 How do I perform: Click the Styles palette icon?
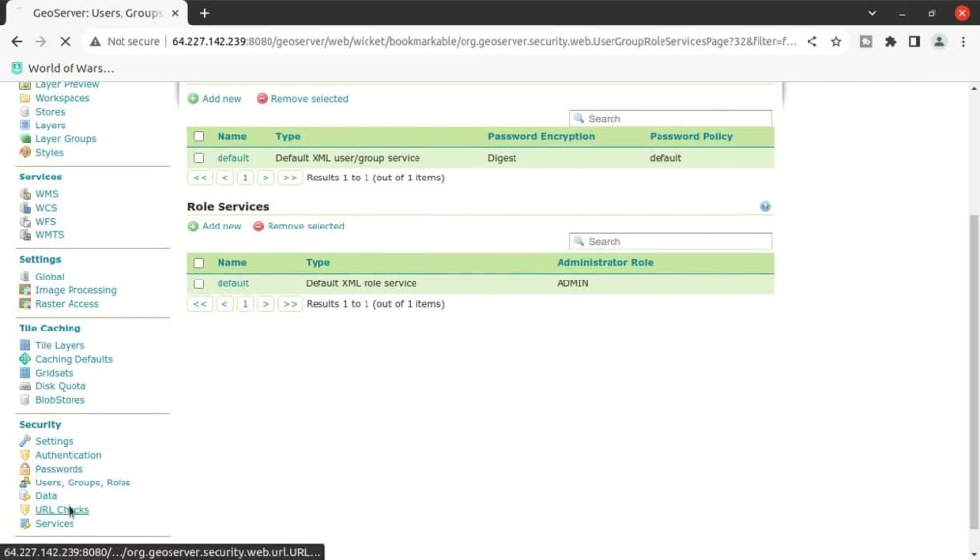coord(25,153)
